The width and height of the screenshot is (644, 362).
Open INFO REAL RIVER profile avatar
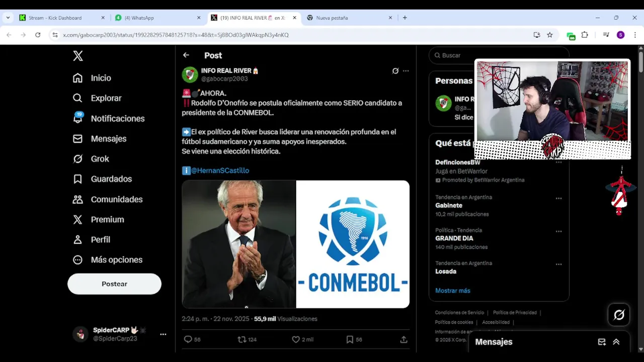(x=190, y=74)
